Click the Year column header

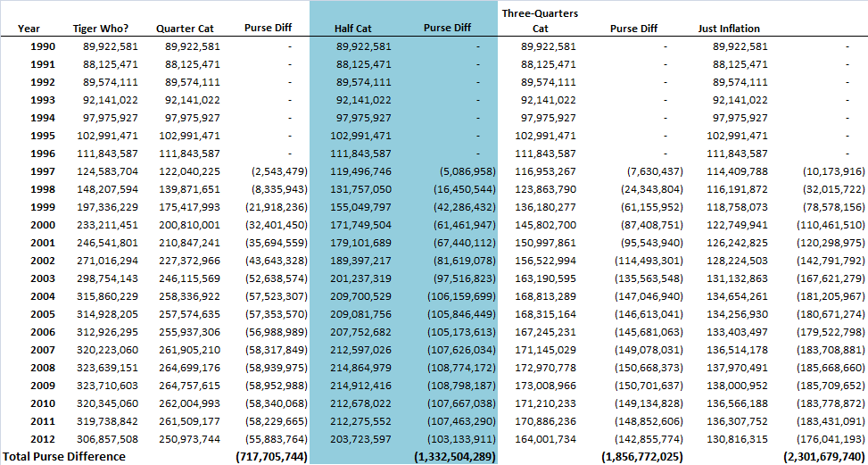[x=29, y=29]
